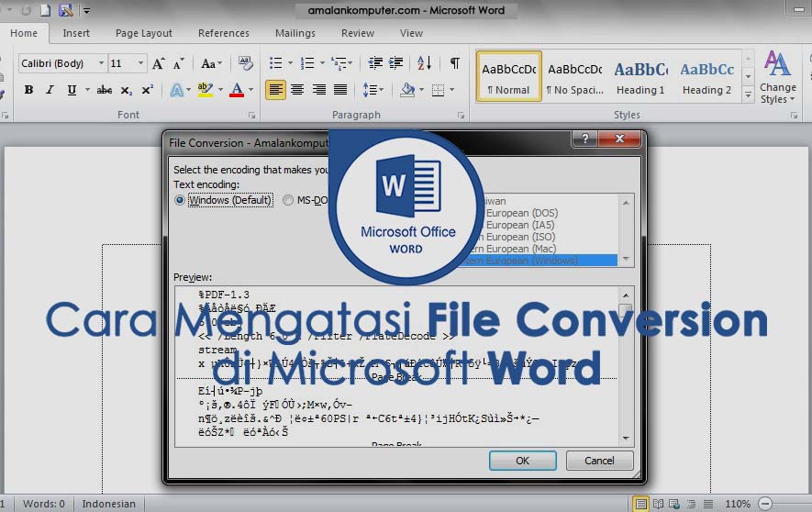Screen dimensions: 812x512
Task: Open the References tab
Action: pos(224,33)
